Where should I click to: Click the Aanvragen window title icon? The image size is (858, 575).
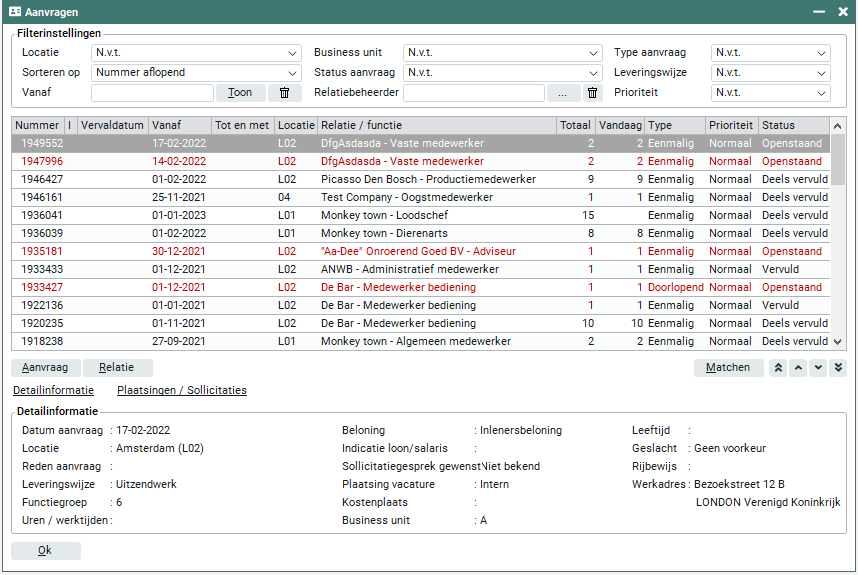click(x=15, y=11)
